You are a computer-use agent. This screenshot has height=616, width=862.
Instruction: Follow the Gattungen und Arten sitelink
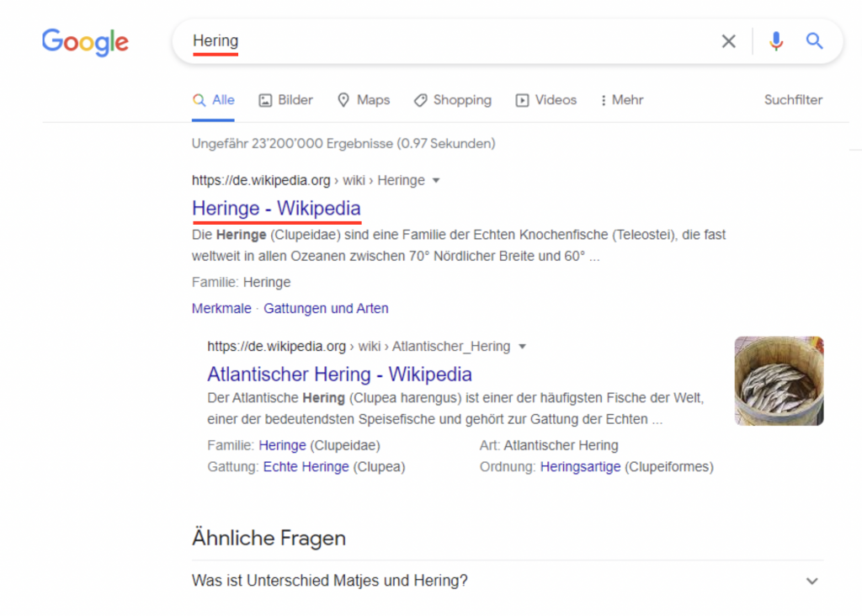point(326,308)
